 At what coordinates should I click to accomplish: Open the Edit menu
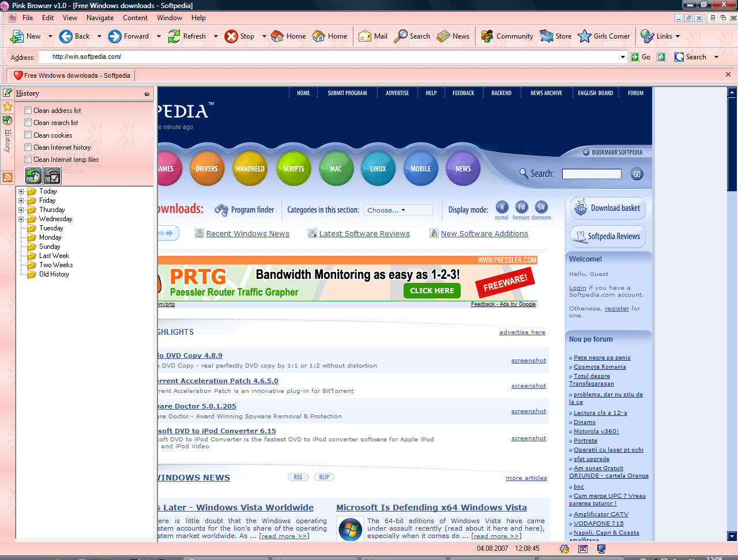coord(48,18)
